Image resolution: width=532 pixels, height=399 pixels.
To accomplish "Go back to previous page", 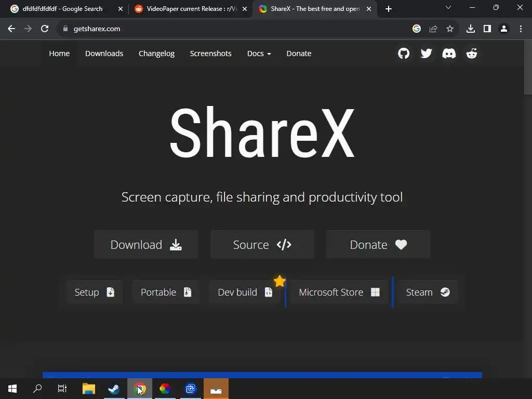I will coord(11,29).
